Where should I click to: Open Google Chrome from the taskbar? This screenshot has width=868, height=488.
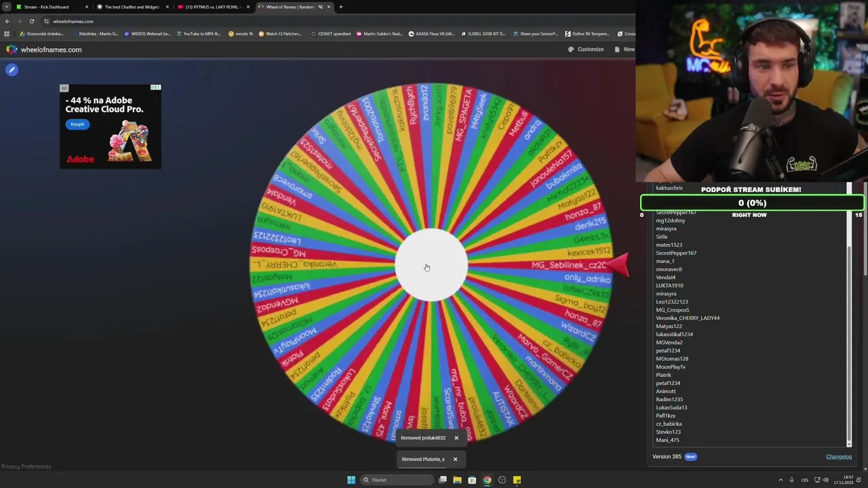click(487, 480)
